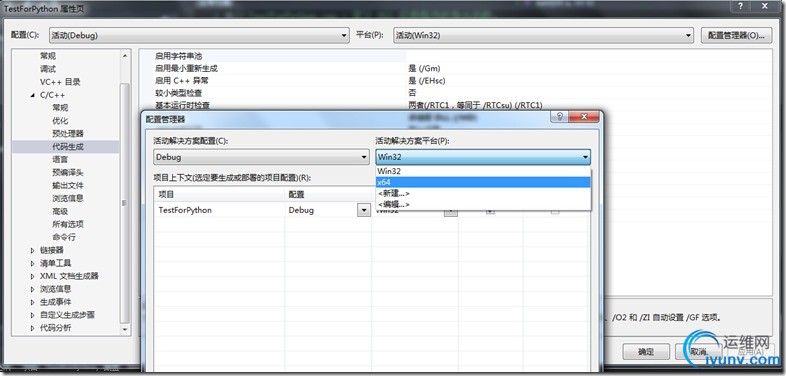Choose Win32 from the platform dropdown list

click(x=483, y=171)
